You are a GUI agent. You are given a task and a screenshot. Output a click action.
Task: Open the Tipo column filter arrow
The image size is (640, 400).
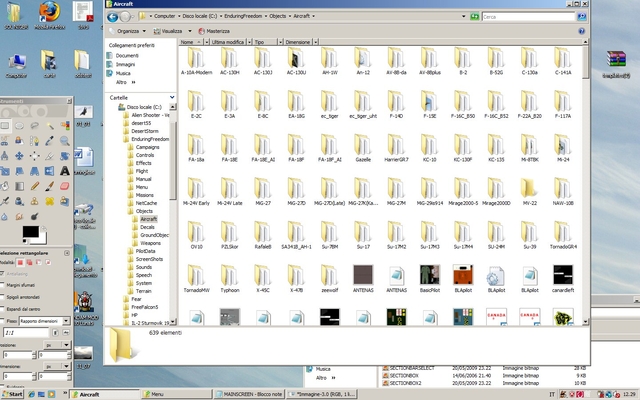coord(280,42)
